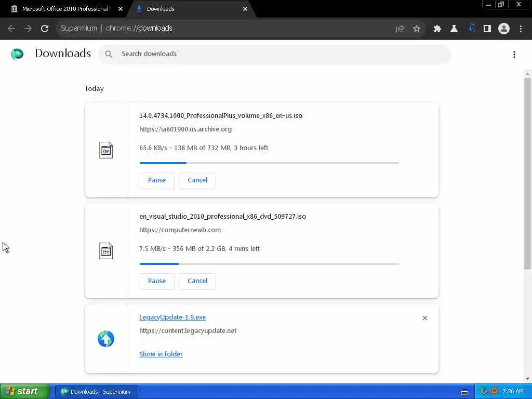532x399 pixels.
Task: Pause the Visual Studio 2010 download
Action: pos(157,281)
